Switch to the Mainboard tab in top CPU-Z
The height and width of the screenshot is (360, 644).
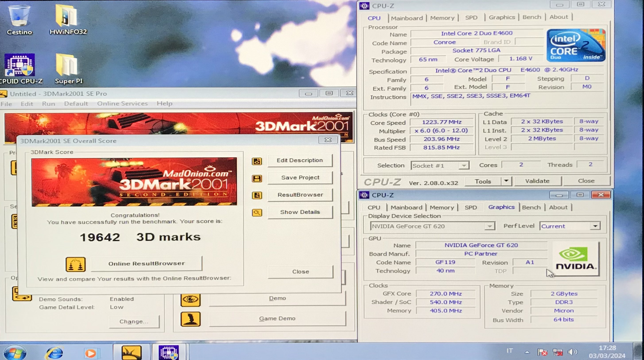[x=407, y=18]
